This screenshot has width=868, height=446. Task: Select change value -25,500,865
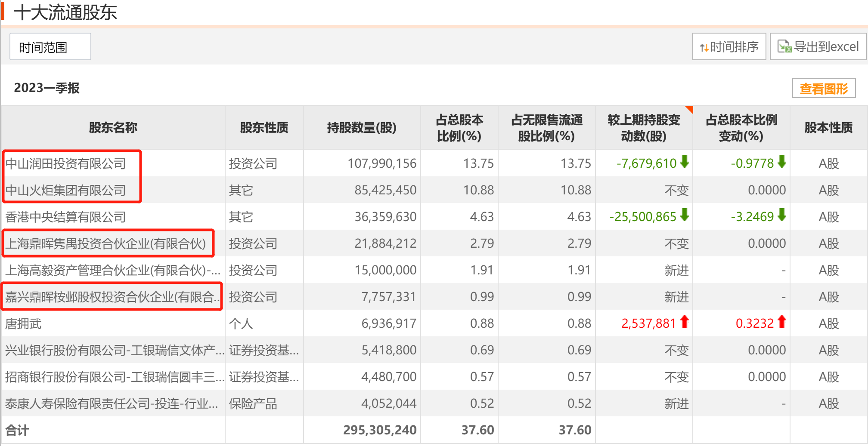click(x=643, y=217)
